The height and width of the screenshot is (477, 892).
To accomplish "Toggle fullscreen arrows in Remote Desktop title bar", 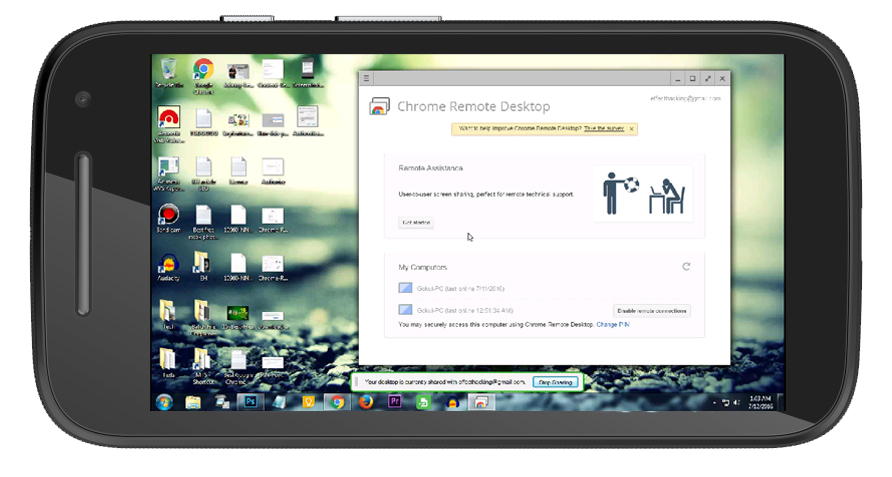I will pyautogui.click(x=708, y=79).
